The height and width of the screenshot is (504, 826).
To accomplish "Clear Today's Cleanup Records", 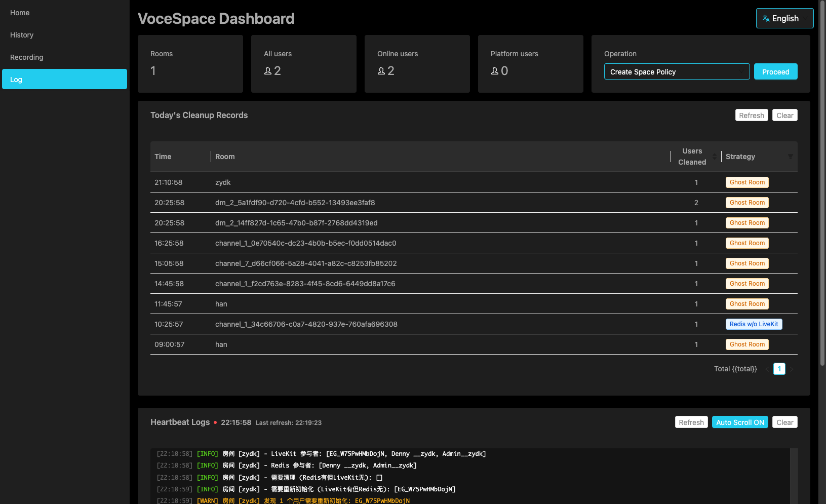I will tap(784, 115).
